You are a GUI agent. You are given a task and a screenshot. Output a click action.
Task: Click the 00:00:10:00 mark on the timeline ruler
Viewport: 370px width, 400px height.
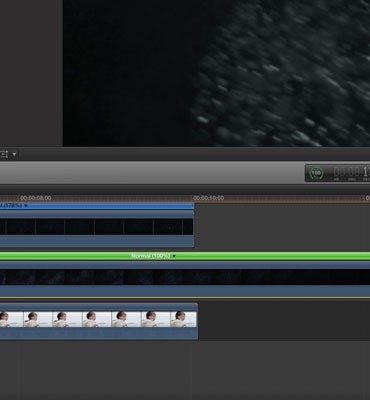(208, 198)
